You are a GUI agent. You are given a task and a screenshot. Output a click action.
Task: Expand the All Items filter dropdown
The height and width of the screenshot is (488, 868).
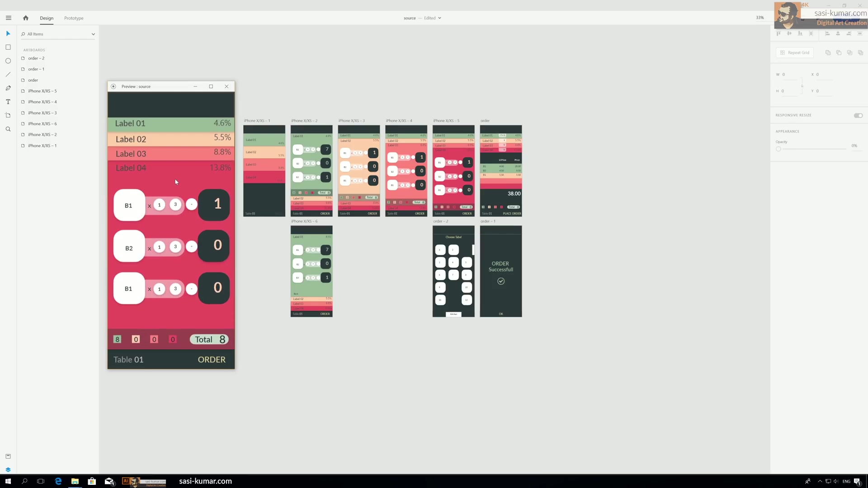(93, 34)
